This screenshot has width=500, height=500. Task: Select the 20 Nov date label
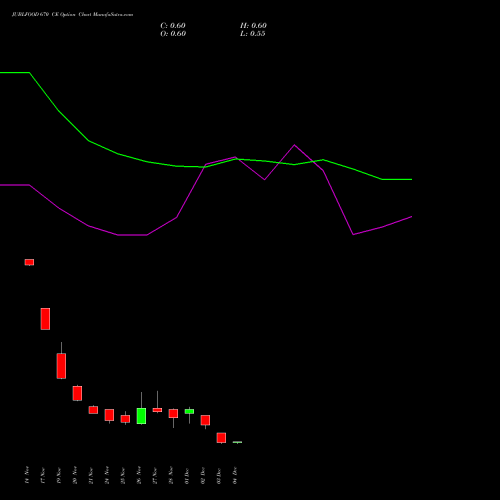(x=75, y=475)
